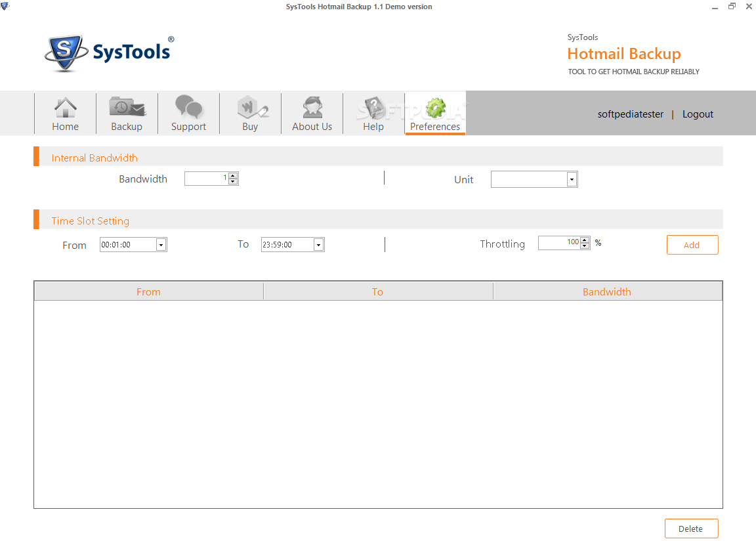756x541 pixels.
Task: Click the Hotmail Backup title text
Action: click(x=624, y=54)
